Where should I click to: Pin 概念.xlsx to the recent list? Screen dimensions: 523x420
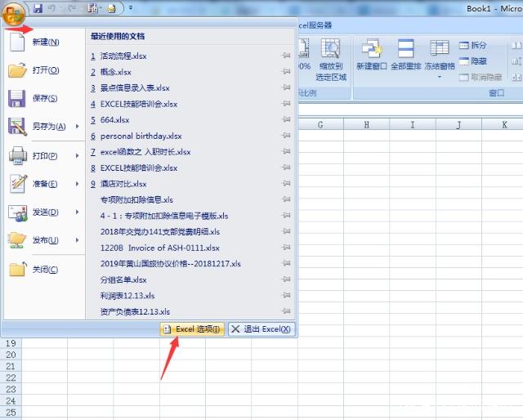[x=286, y=71]
